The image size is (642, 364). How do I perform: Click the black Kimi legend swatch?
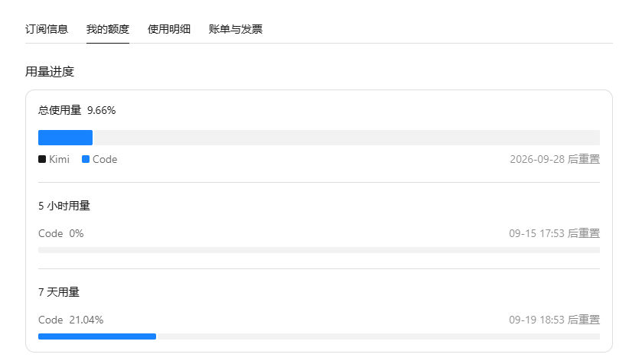(42, 159)
